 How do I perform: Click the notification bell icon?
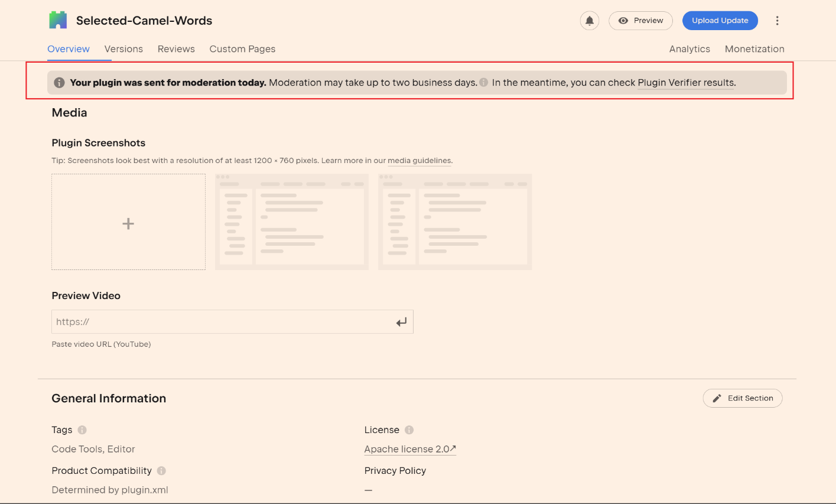589,21
